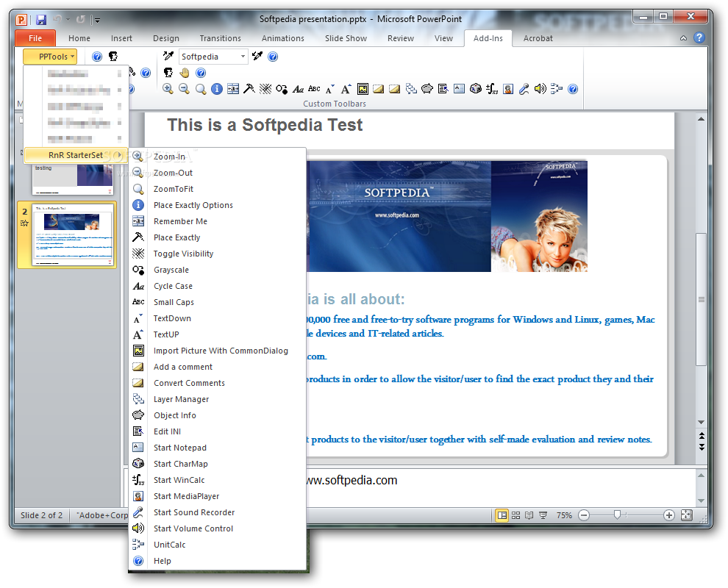Choose UnitCalc menu entry
728x588 pixels.
pyautogui.click(x=217, y=545)
